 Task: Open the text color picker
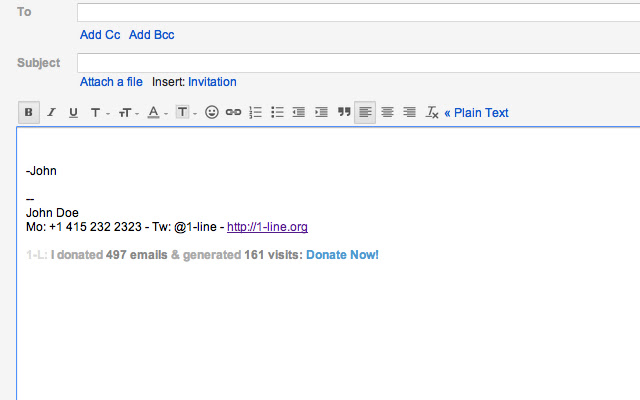pyautogui.click(x=157, y=113)
